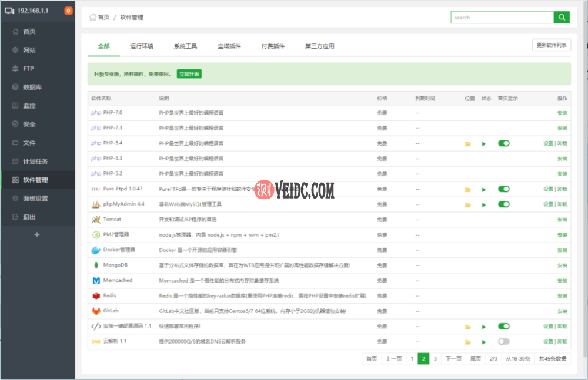Toggle homepage display for 宝塔一键部署源码
Image resolution: width=588 pixels, height=380 pixels.
[x=503, y=326]
